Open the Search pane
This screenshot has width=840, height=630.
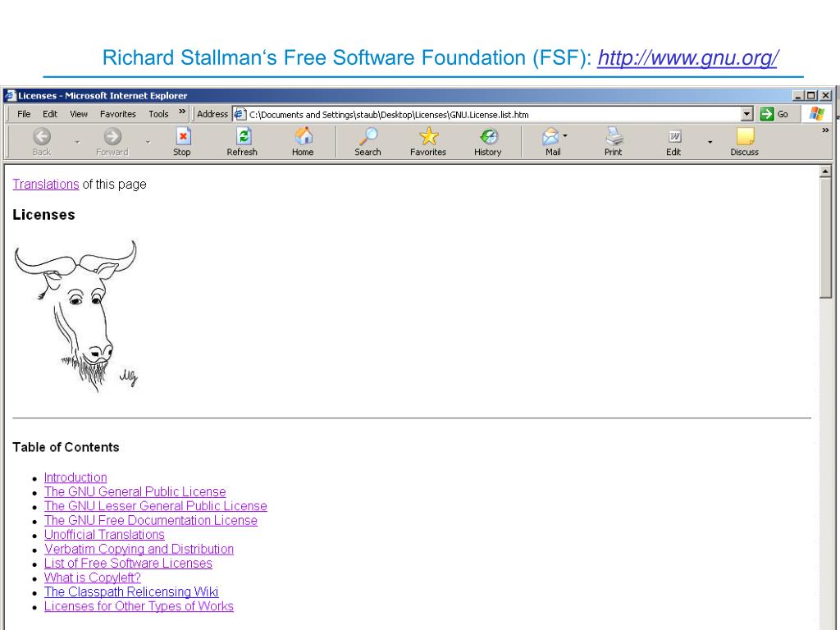click(x=368, y=142)
